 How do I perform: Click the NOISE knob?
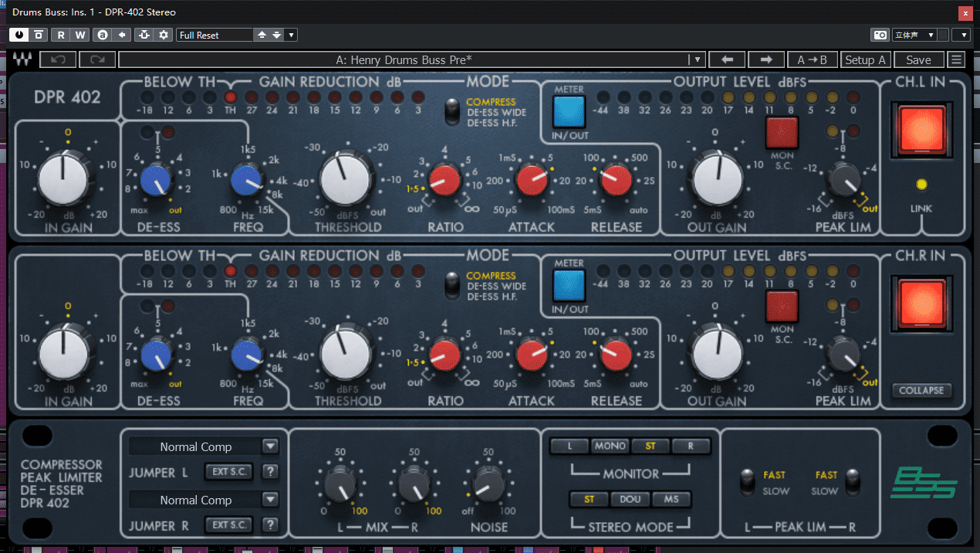[488, 483]
